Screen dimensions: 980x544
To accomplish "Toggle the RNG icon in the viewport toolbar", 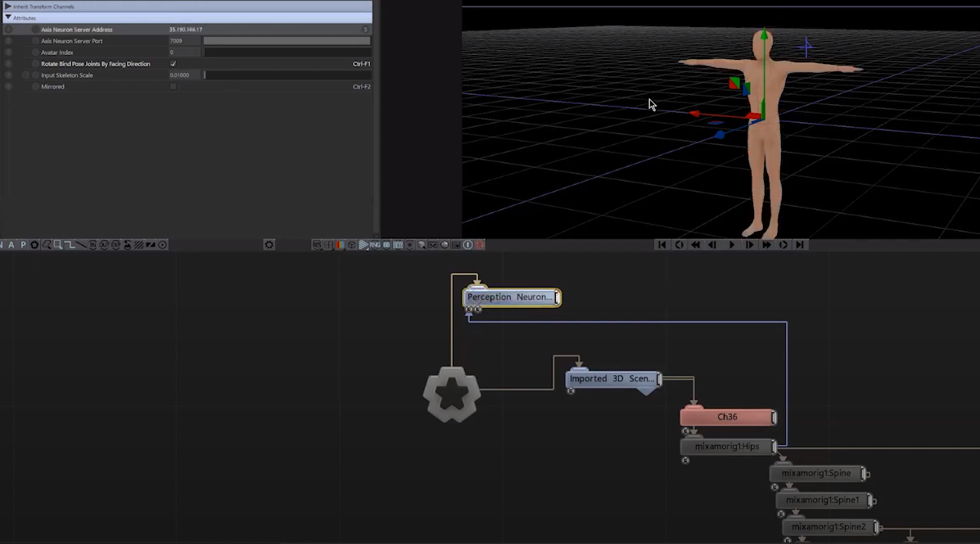I will click(x=375, y=245).
